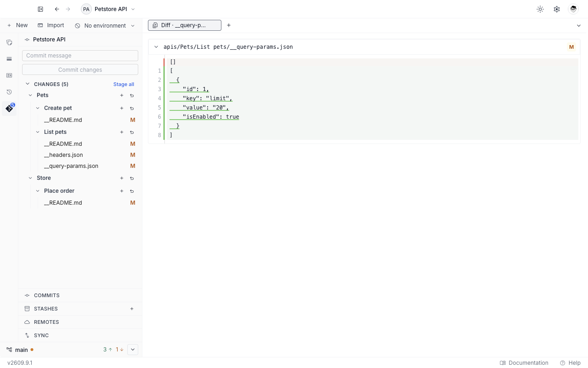Click the Import button
The image size is (588, 368).
pos(51,25)
